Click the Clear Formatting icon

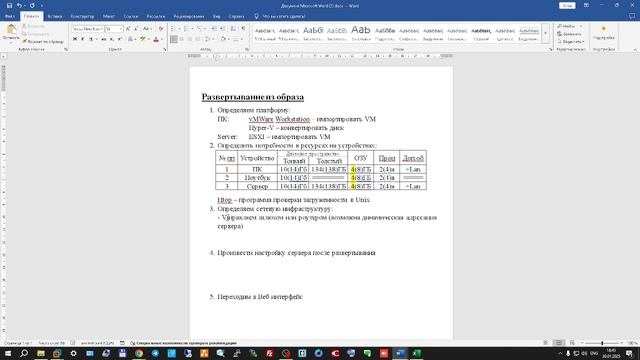161,29
